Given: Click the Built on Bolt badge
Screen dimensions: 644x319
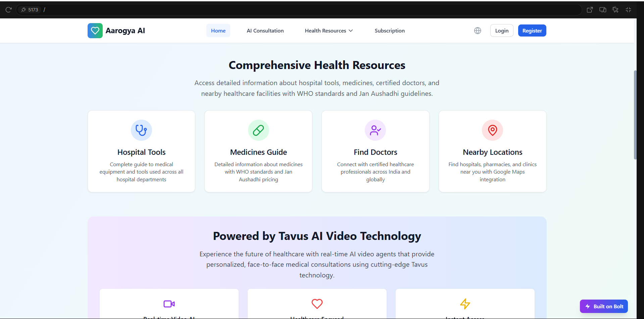Looking at the screenshot, I should tap(604, 306).
